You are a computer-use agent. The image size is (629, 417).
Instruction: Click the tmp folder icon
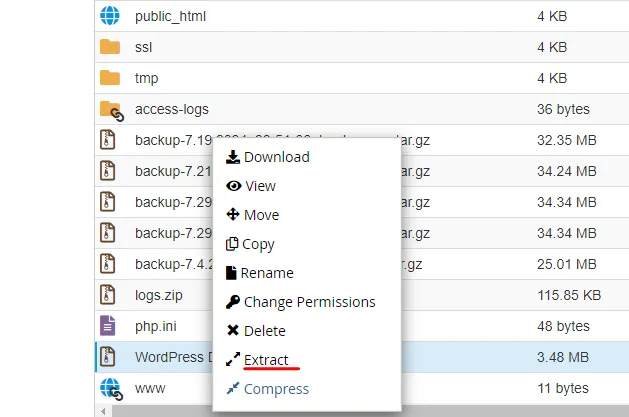[110, 77]
